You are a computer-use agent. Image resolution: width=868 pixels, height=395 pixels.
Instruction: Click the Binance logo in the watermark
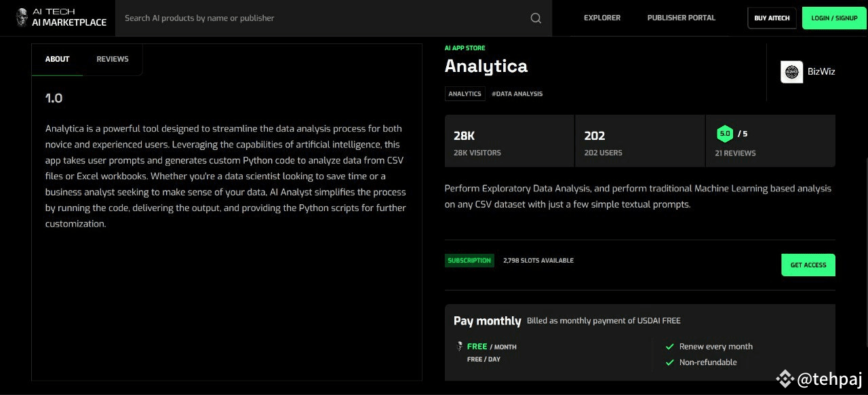click(785, 379)
